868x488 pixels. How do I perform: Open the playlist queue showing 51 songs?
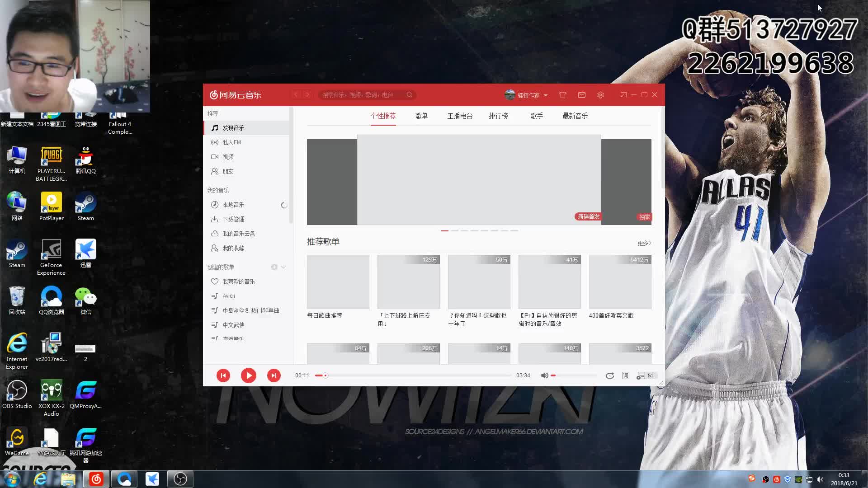coord(645,375)
